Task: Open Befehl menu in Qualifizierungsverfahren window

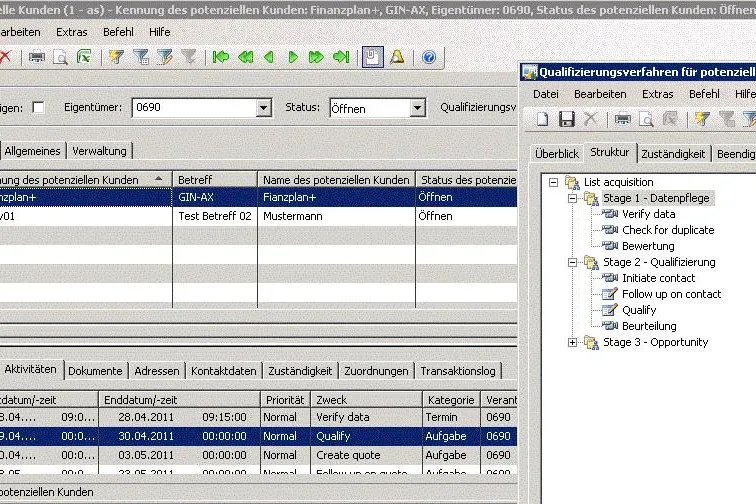Action: [x=704, y=94]
